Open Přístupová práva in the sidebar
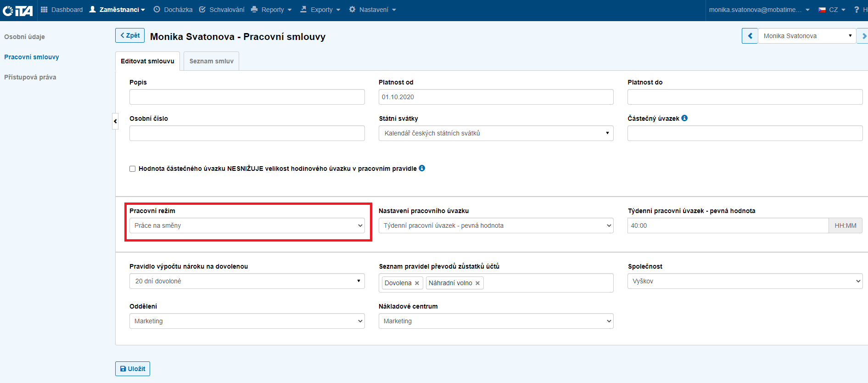The width and height of the screenshot is (868, 383). pos(30,77)
